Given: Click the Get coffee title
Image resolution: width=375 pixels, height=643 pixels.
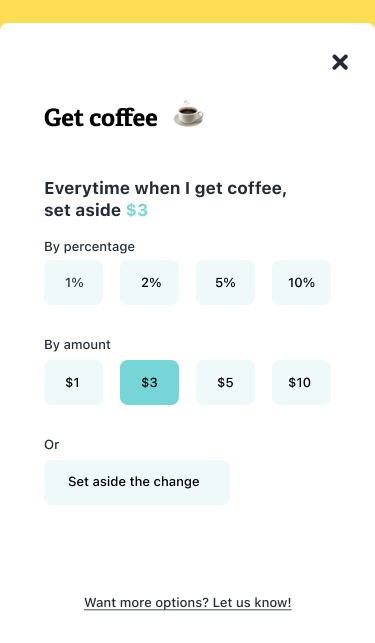Looking at the screenshot, I should [101, 118].
